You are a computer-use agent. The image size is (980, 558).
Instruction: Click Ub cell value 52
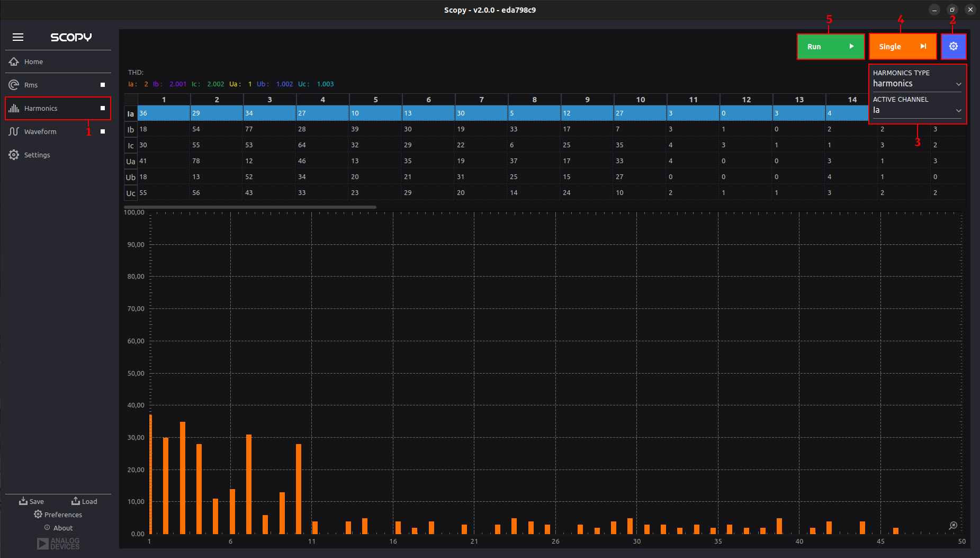pos(269,177)
